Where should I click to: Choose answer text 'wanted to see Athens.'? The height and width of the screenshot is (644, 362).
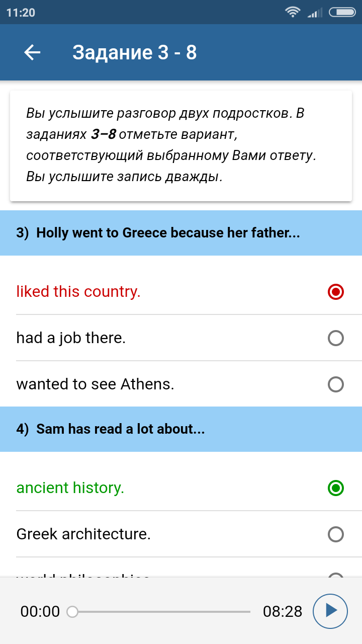95,384
